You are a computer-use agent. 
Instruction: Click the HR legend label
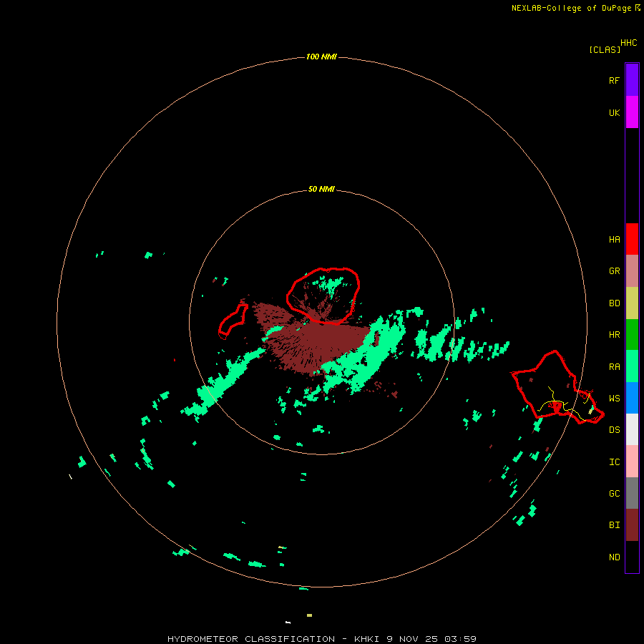(x=614, y=335)
